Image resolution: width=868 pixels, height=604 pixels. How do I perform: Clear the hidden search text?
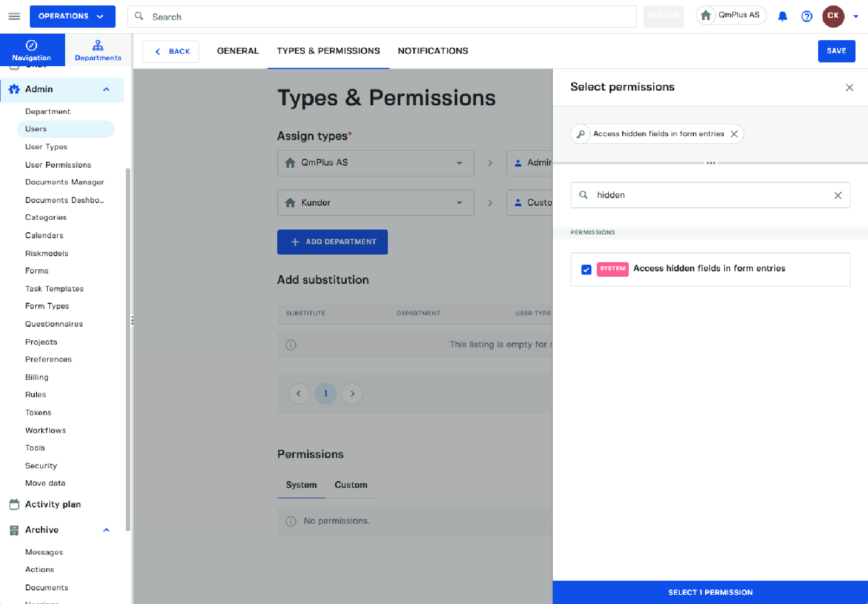[838, 195]
